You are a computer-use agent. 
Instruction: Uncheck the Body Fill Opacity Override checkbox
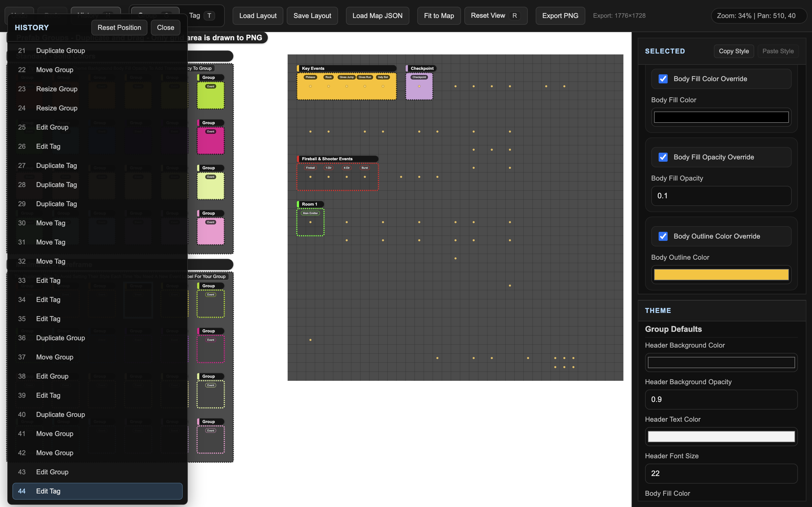[x=663, y=157]
